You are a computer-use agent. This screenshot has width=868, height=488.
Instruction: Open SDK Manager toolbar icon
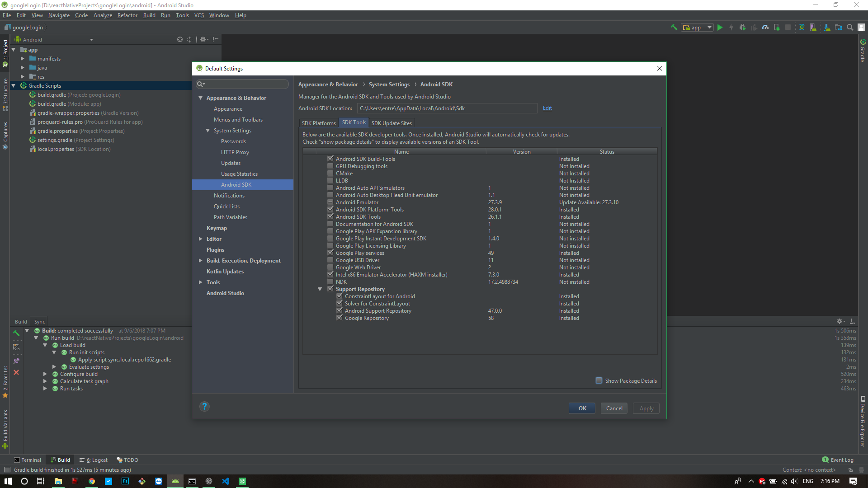[x=827, y=28]
